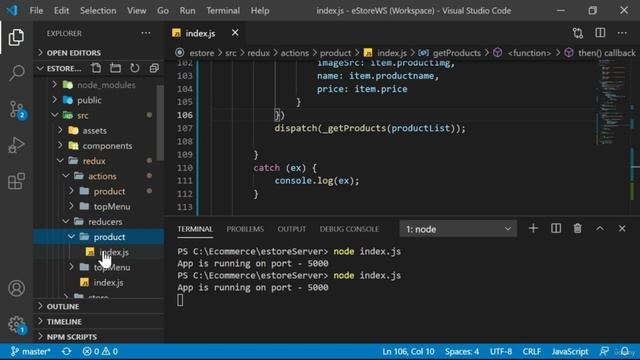
Task: Click the feedback icon in status bar
Action: (604, 351)
